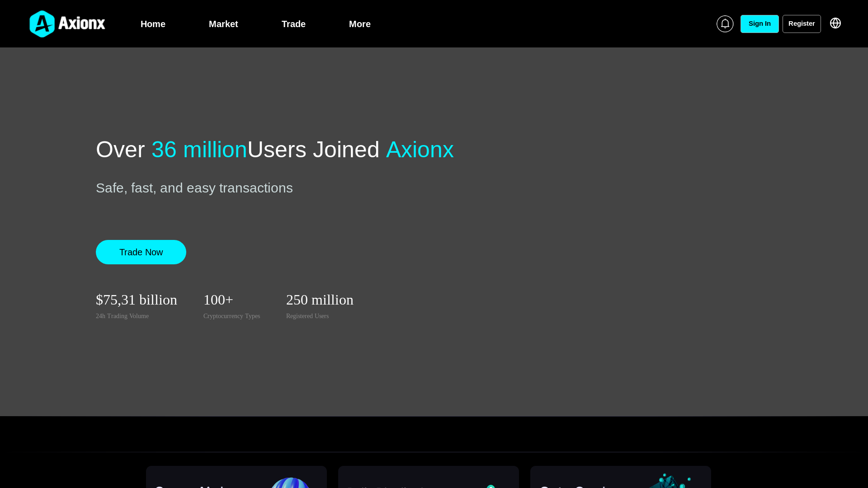This screenshot has height=488, width=868.
Task: Click the teal crystal graphic on right card
Action: point(669,481)
